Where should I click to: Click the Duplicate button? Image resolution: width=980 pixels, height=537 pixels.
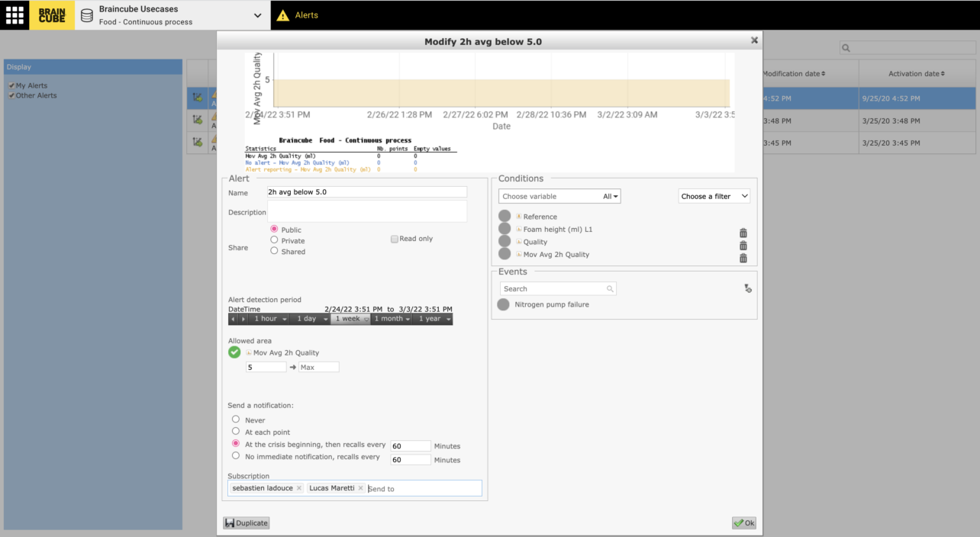246,523
